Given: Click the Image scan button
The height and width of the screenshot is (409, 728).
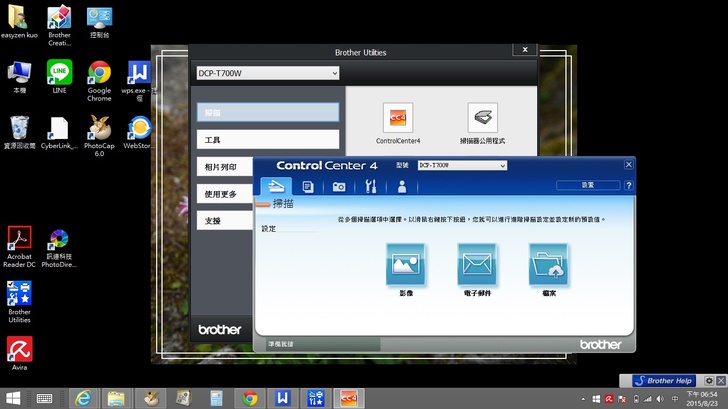Looking at the screenshot, I should tap(406, 265).
